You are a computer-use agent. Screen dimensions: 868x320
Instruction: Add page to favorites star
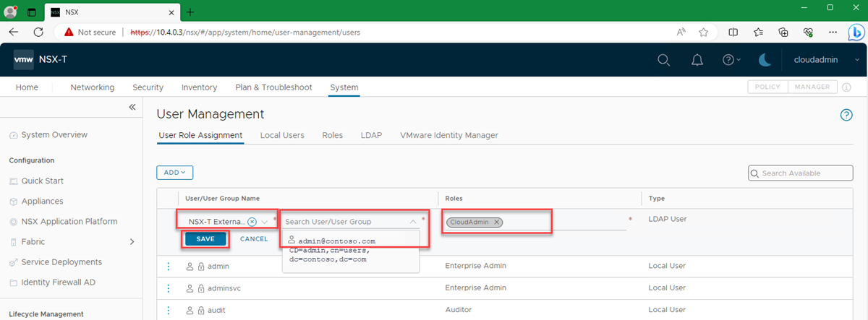703,32
